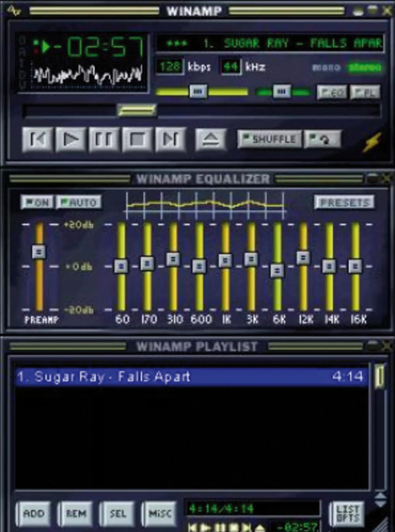Image resolution: width=395 pixels, height=532 pixels.
Task: Click the 6K band slider handle
Action: point(277,271)
